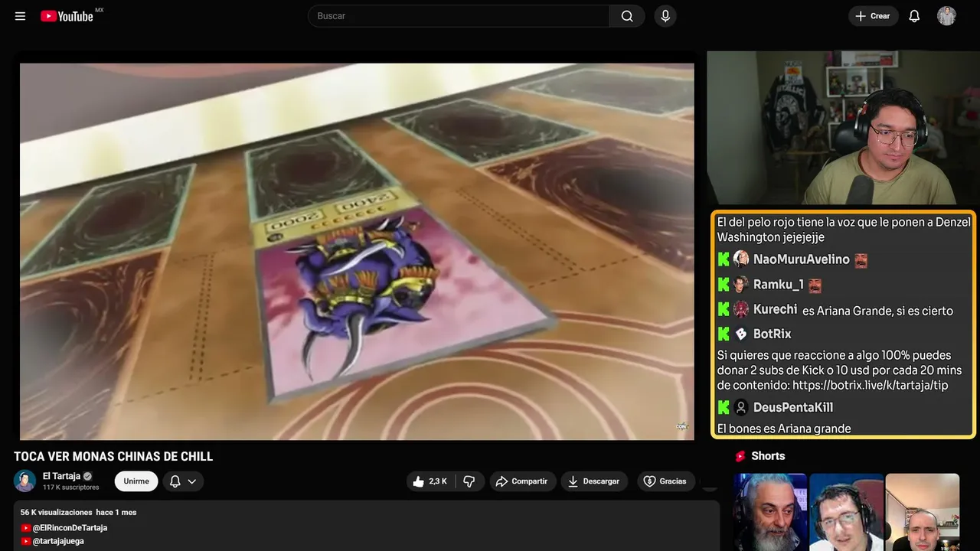The image size is (980, 551).
Task: Like the video with 2,3 K likes
Action: [430, 481]
